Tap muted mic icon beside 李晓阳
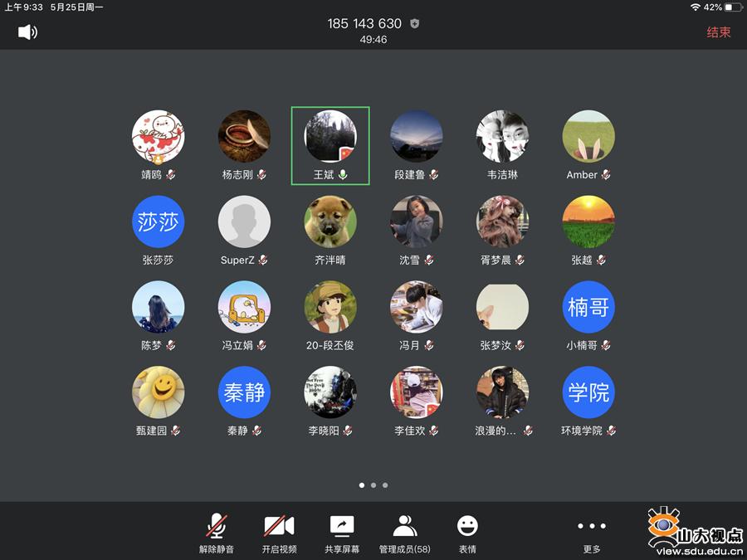747x560 pixels. [x=347, y=431]
